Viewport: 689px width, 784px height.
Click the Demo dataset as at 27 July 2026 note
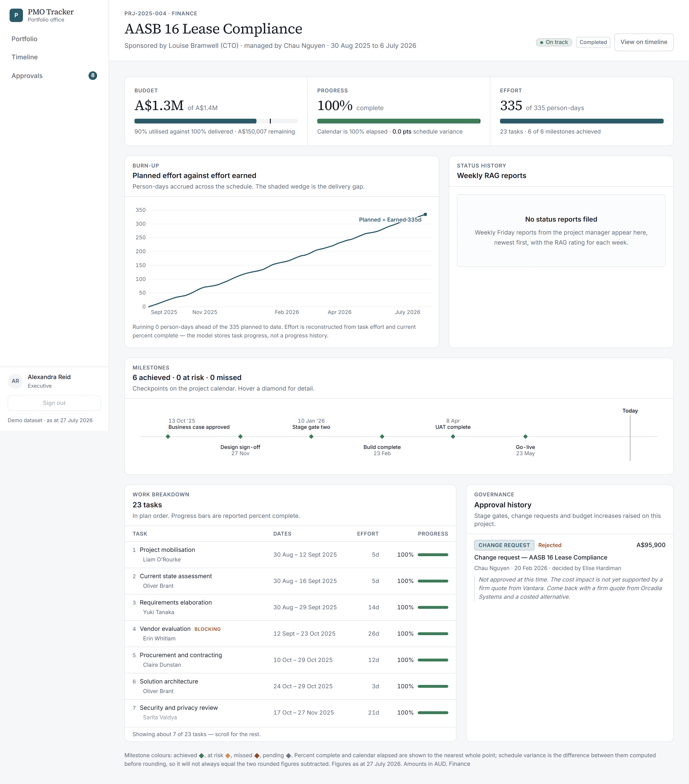coord(50,420)
